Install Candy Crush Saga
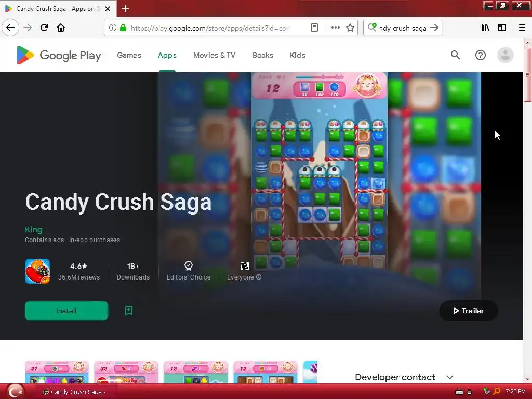The image size is (532, 399). click(66, 311)
